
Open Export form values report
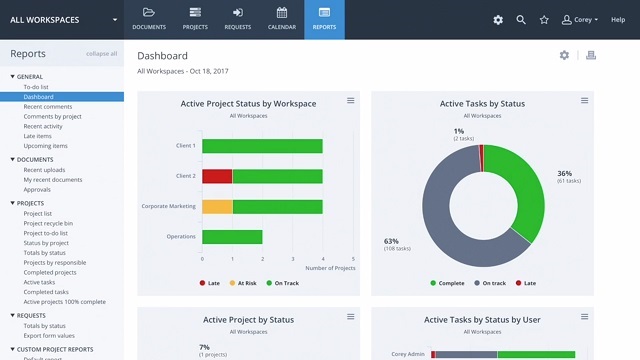(x=49, y=336)
